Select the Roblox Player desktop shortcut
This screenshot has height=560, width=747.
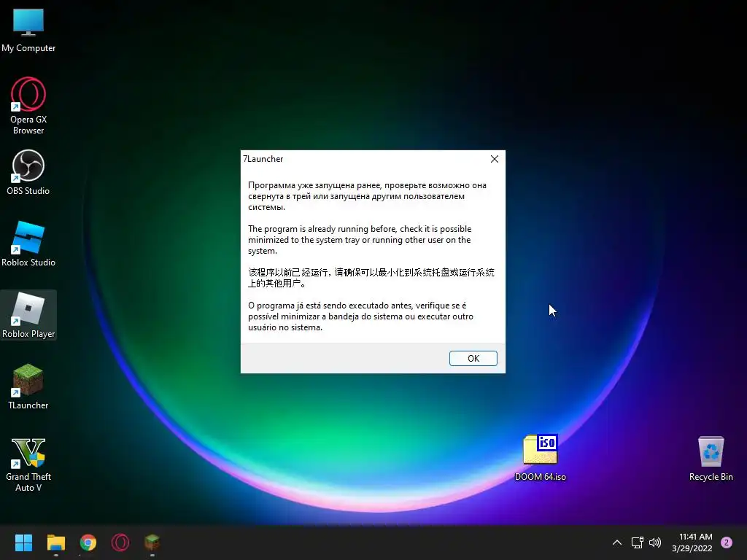(x=28, y=315)
